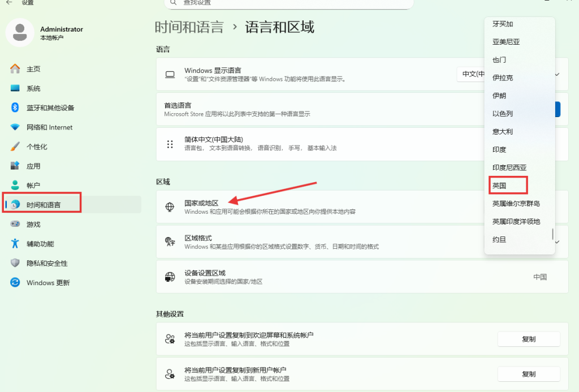Click the Administrator profile avatar

[x=20, y=32]
